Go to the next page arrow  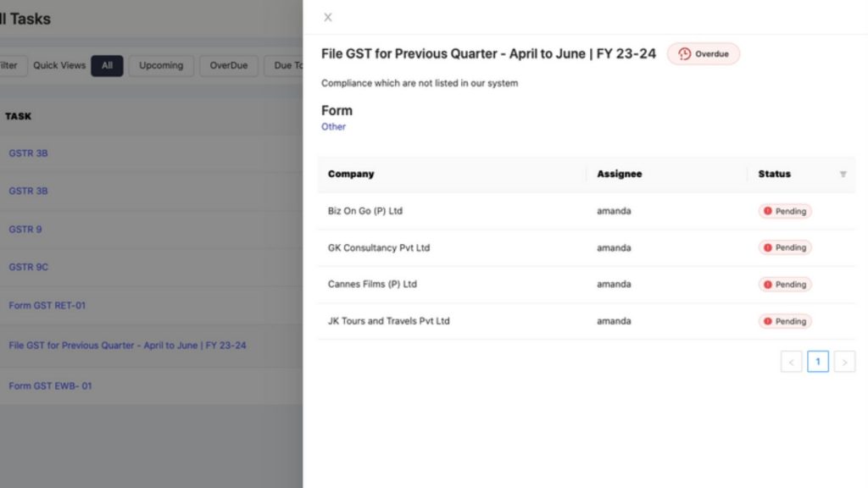tap(844, 362)
